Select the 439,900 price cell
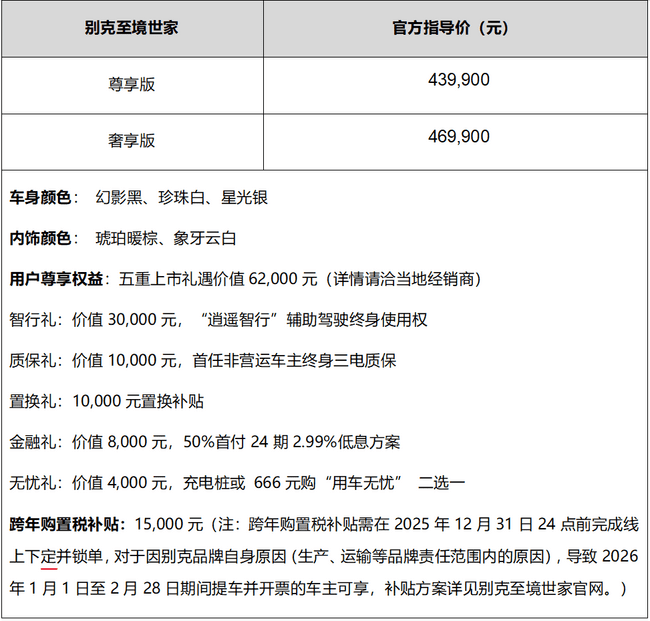650x621 pixels. pos(457,79)
